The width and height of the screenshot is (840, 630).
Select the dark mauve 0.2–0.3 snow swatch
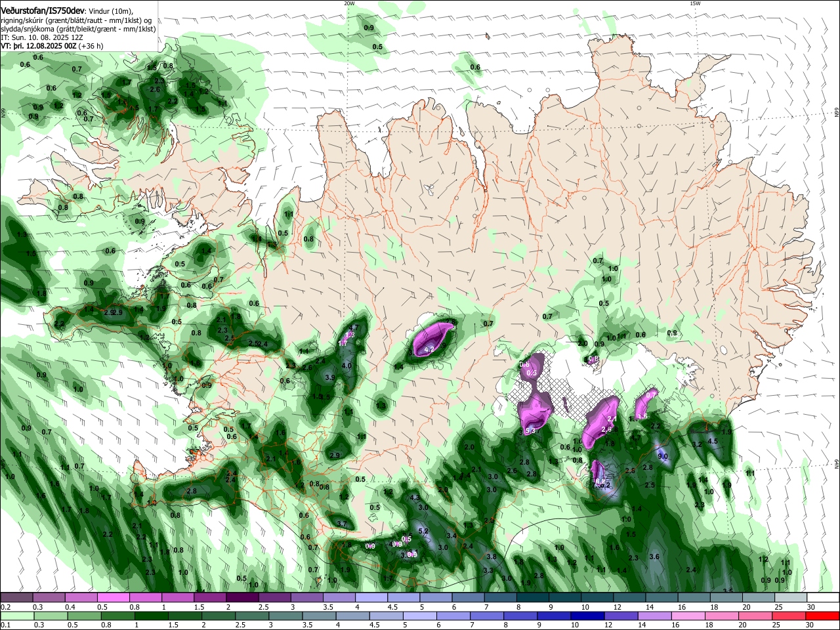click(16, 598)
